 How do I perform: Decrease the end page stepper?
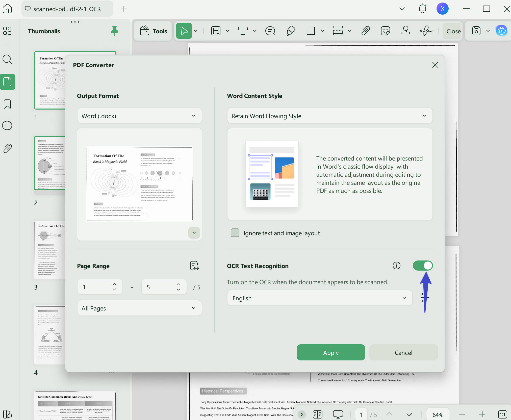tap(178, 290)
